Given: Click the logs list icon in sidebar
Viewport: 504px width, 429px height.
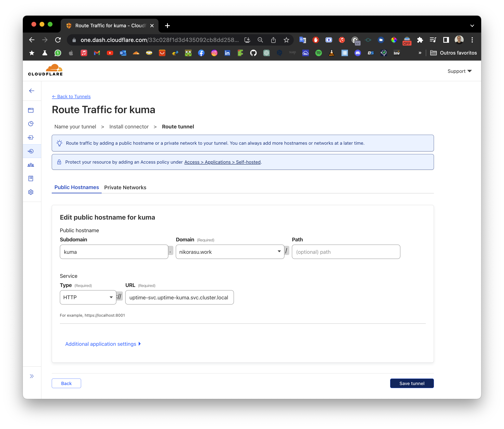Looking at the screenshot, I should (x=31, y=178).
